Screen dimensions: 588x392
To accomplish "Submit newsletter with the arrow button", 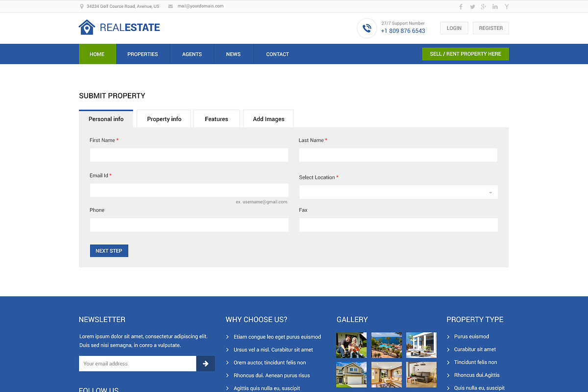I will (206, 364).
